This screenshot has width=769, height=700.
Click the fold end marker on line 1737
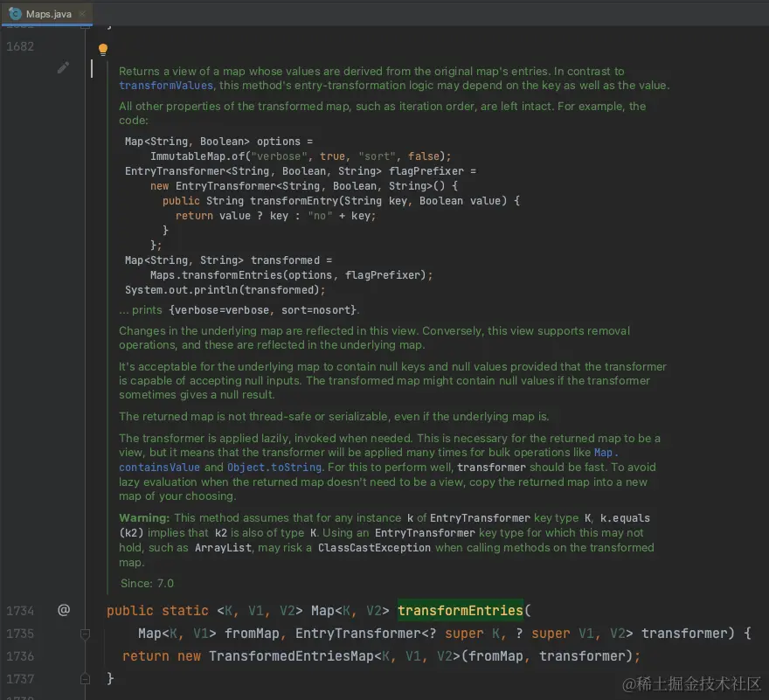[85, 679]
